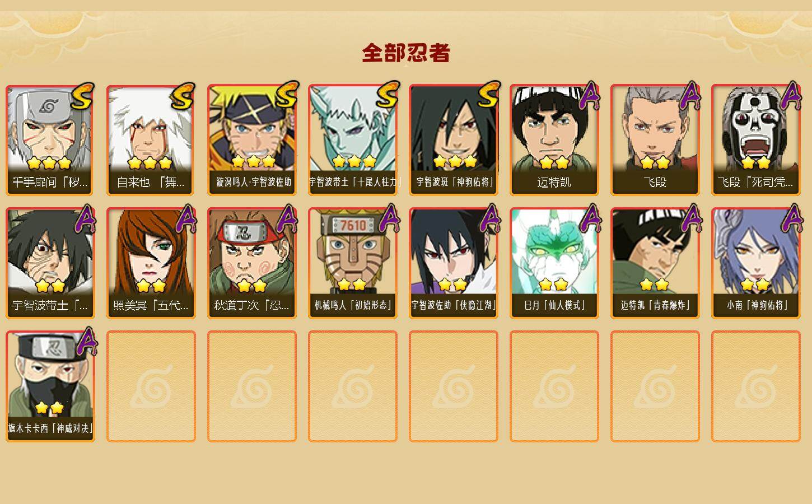
Task: Click the empty slot beside the 旗木卡卡西 card
Action: click(x=151, y=386)
